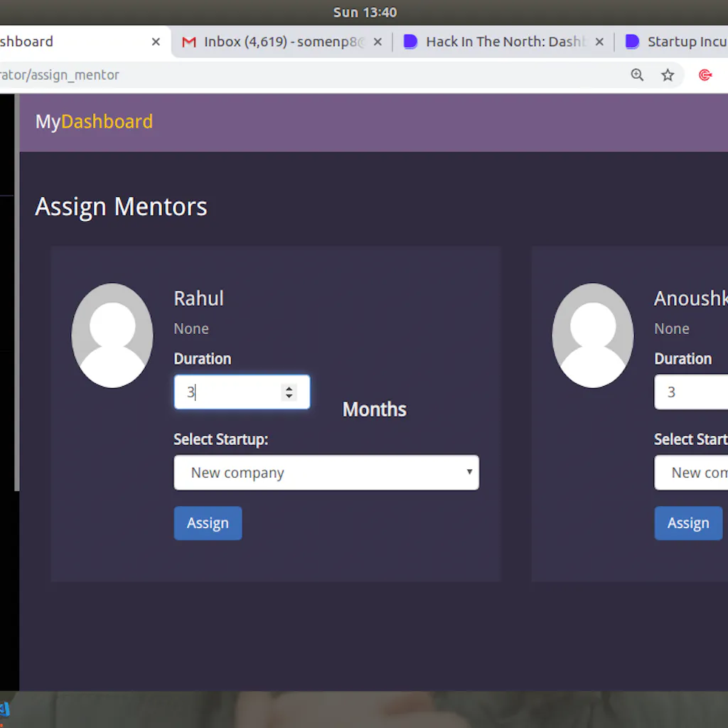Close the current dashboard tab
The image size is (728, 728).
pyautogui.click(x=156, y=42)
